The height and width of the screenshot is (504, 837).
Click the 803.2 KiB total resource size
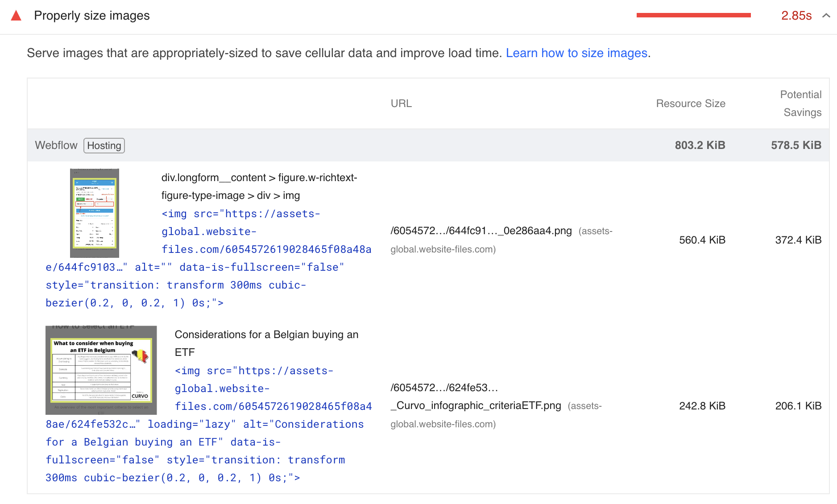pos(700,145)
